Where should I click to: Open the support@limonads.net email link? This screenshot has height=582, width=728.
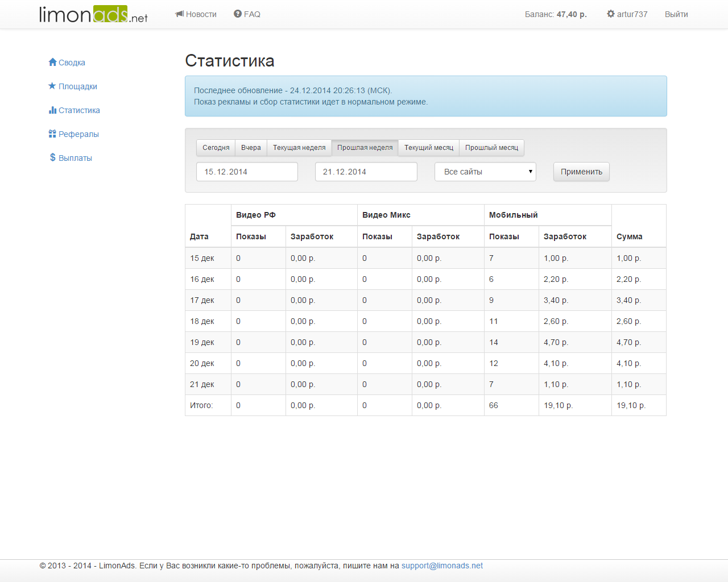click(x=442, y=566)
